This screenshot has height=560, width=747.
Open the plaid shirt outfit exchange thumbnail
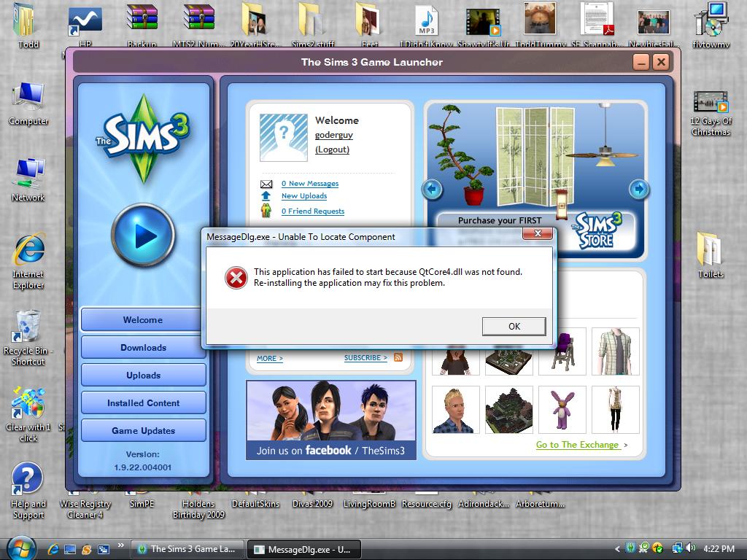pos(616,351)
